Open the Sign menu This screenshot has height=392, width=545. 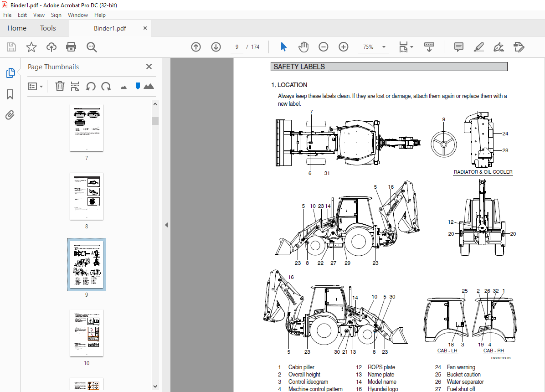(x=56, y=15)
